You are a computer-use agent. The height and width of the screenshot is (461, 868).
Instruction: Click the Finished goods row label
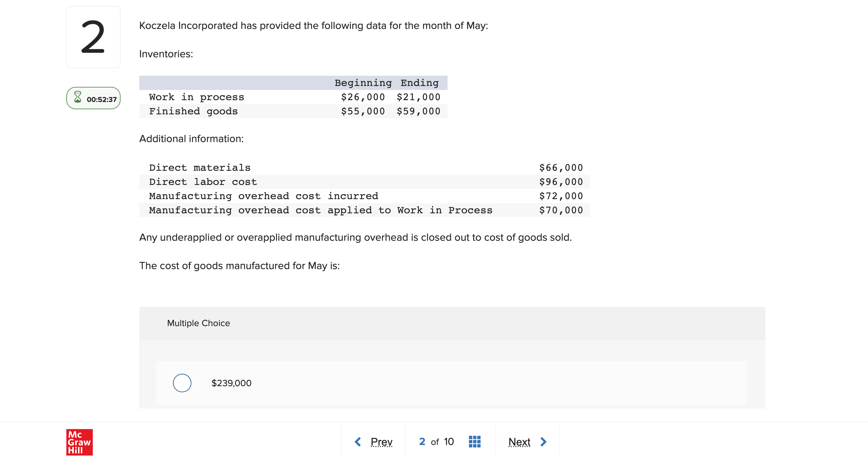(x=193, y=111)
